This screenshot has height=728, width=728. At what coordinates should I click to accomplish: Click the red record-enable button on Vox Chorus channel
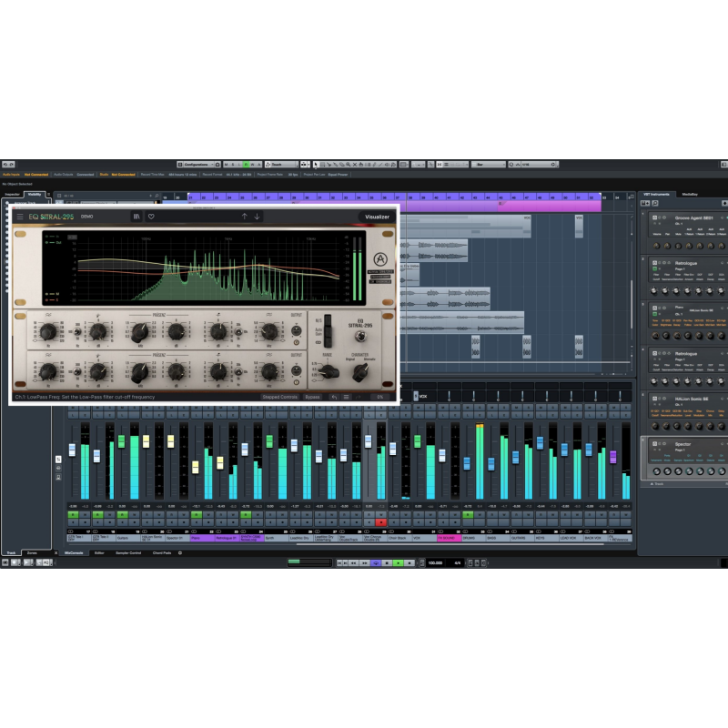tap(380, 522)
